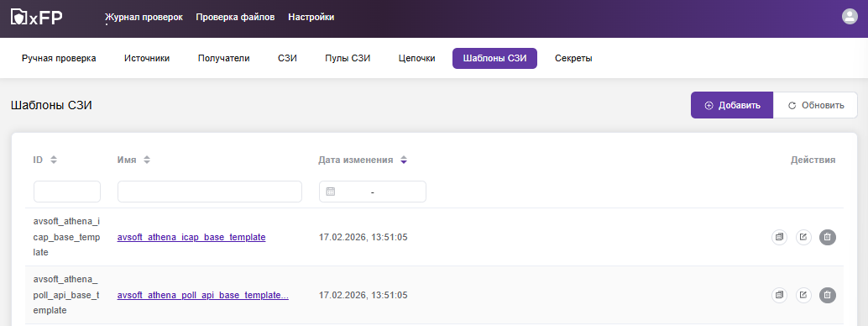Copy the avsoft_athena_icap_base_template row
Viewport: 868px width, 326px height.
pos(779,237)
